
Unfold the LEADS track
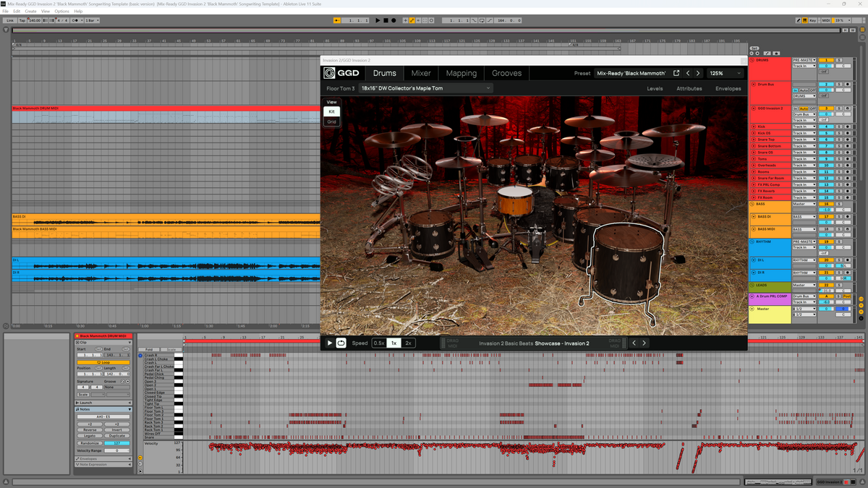(x=753, y=286)
